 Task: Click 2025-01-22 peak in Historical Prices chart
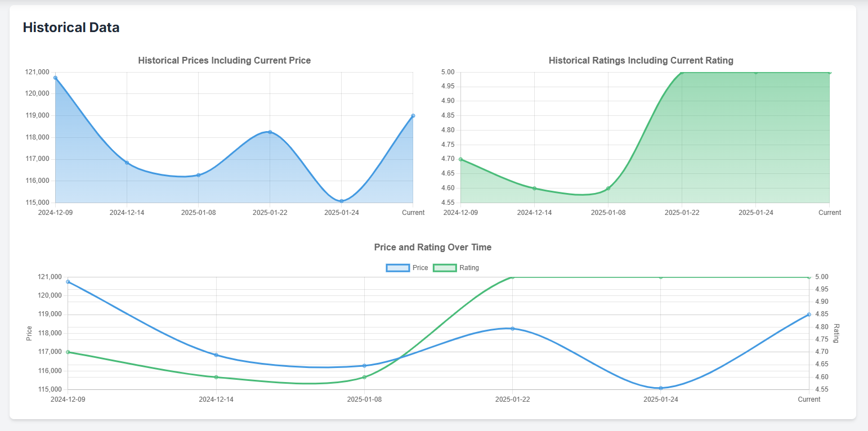point(270,132)
